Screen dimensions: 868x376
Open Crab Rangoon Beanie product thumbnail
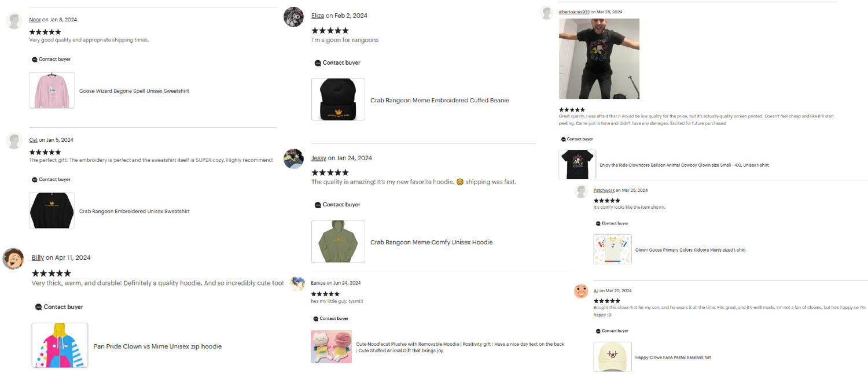pos(338,99)
